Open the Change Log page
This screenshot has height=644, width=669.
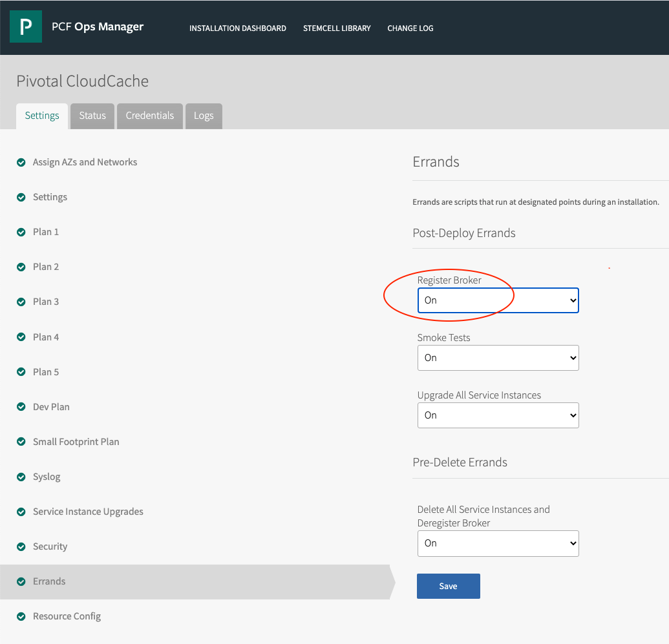tap(410, 28)
